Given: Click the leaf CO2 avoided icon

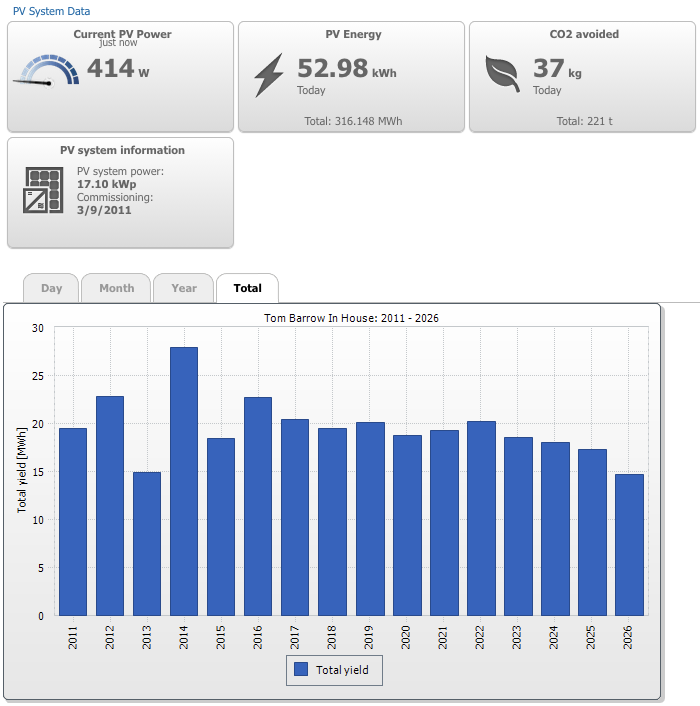Looking at the screenshot, I should (x=502, y=74).
